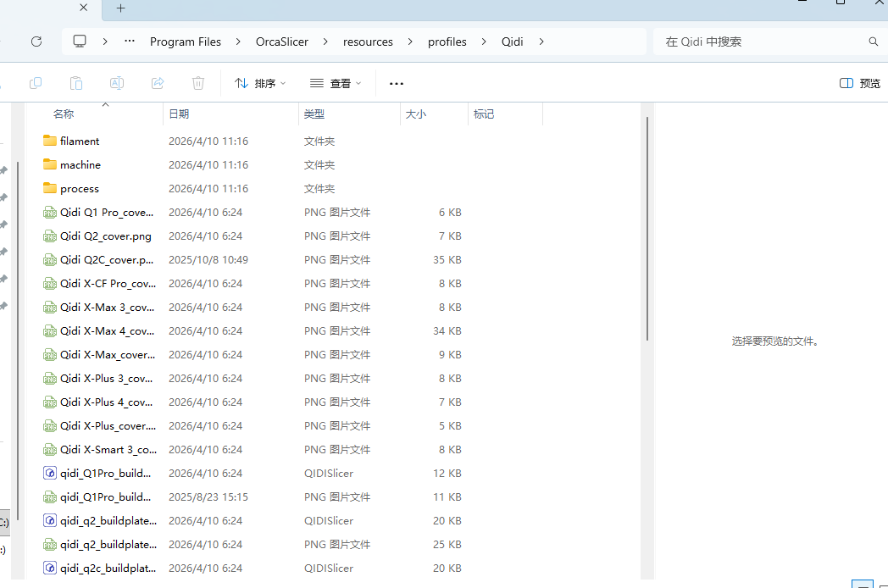Show hidden path segments via ellipsis
This screenshot has width=888, height=588.
[x=130, y=42]
